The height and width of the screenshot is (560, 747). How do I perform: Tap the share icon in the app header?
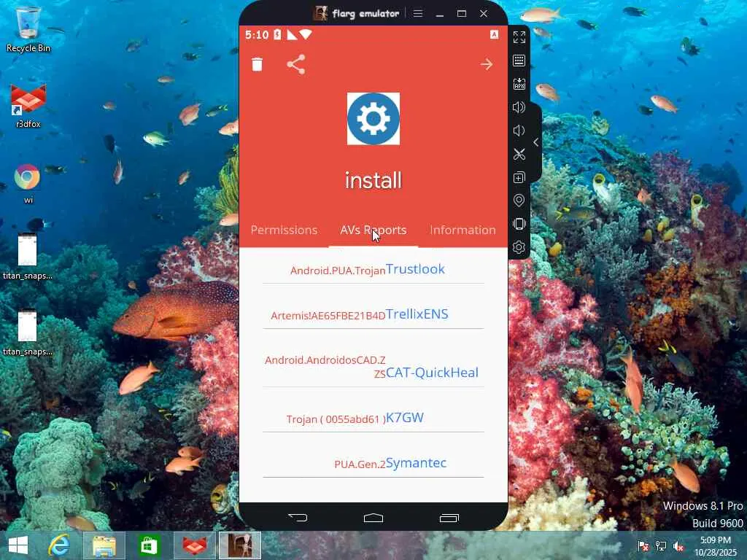pyautogui.click(x=296, y=64)
